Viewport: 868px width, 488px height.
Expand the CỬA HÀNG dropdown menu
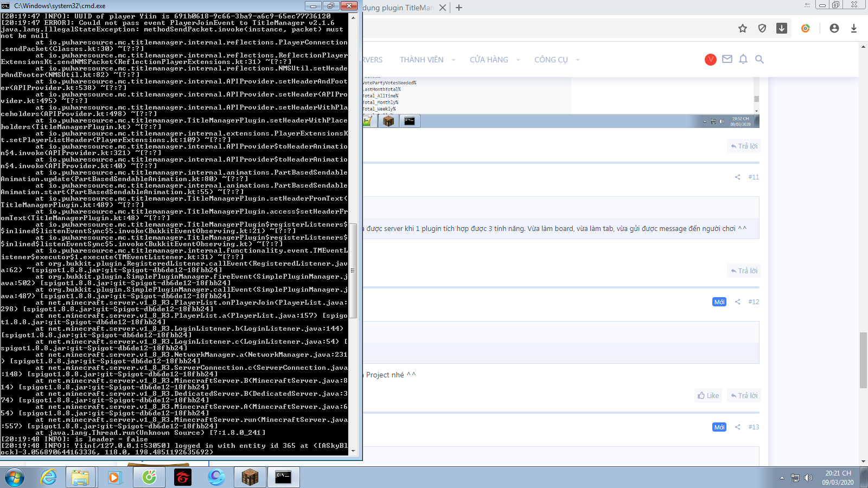tap(518, 60)
